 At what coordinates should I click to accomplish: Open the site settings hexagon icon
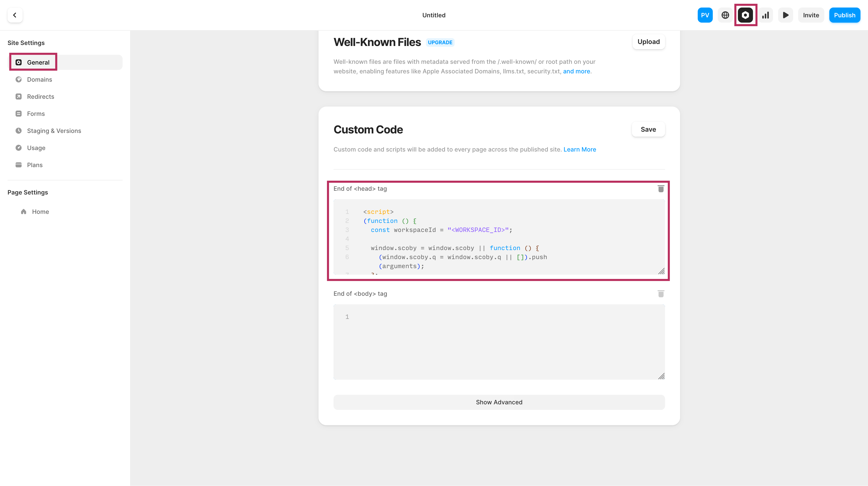click(x=745, y=15)
